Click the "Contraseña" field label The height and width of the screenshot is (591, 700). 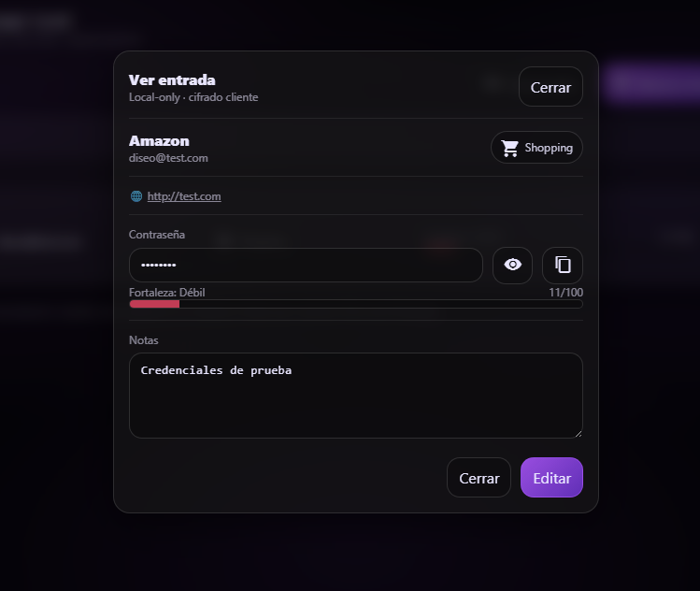157,234
